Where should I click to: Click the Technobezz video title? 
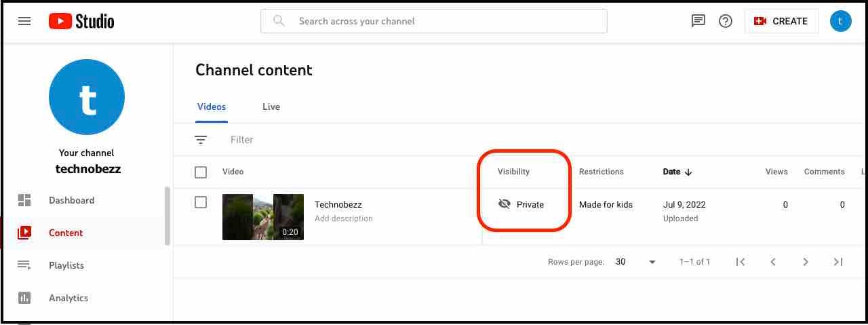coord(338,204)
